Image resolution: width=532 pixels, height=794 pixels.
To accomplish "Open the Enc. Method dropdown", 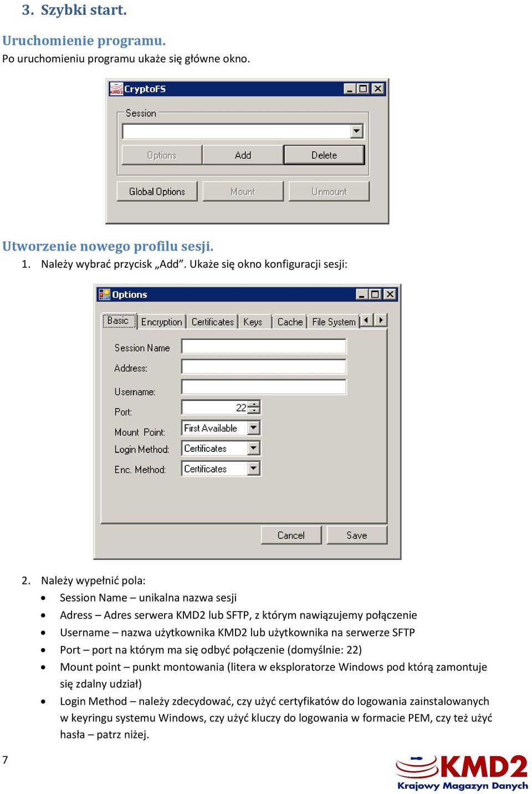I will click(x=254, y=469).
